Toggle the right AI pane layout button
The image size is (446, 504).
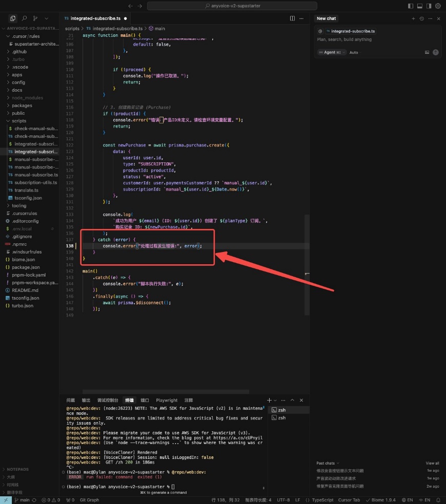[429, 6]
